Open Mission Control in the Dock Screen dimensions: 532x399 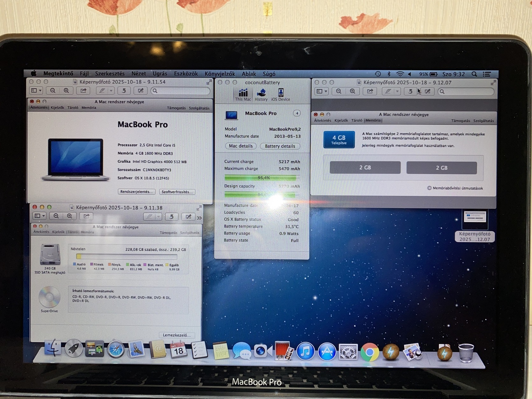(x=94, y=349)
